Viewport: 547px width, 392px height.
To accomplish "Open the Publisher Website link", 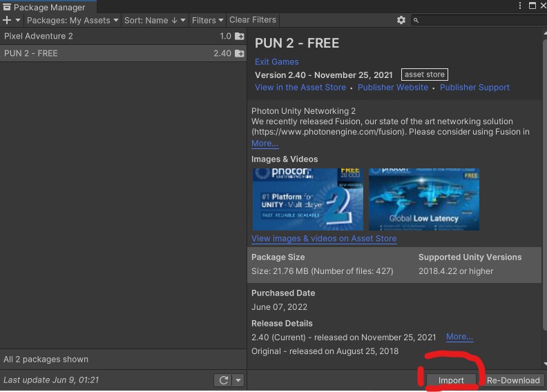I will pyautogui.click(x=393, y=87).
